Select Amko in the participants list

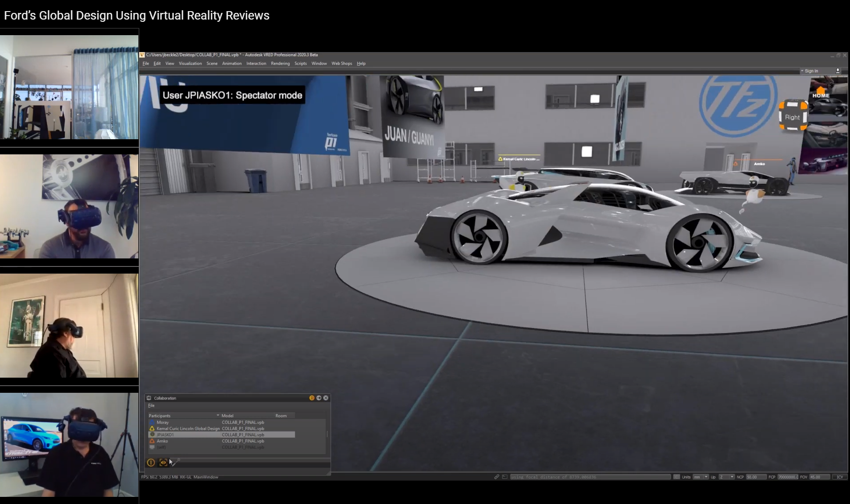(x=162, y=441)
